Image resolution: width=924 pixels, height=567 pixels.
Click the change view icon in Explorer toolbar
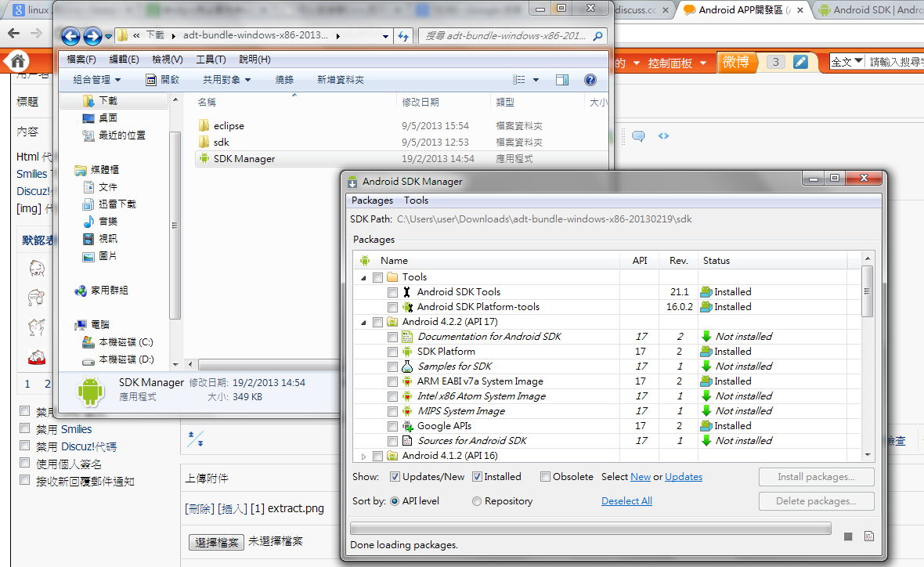click(518, 80)
